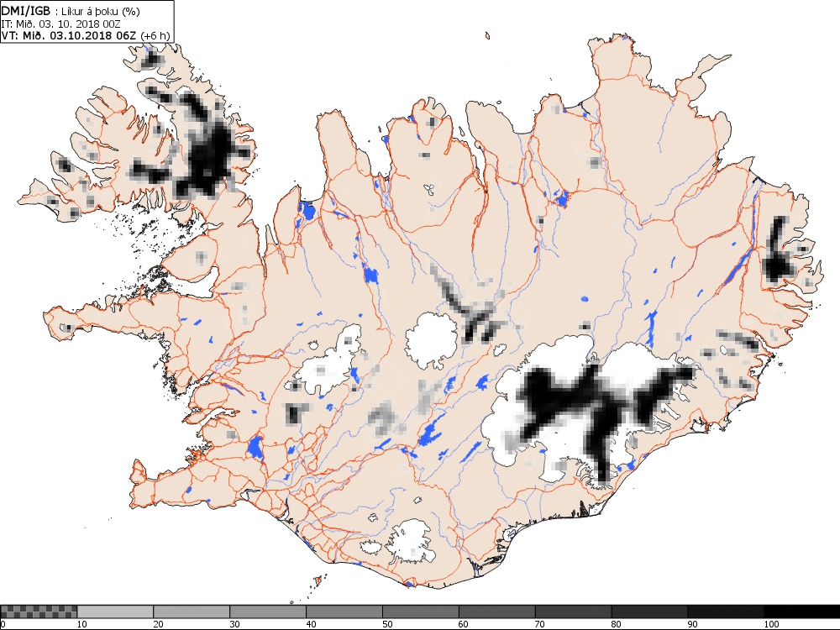
Task: Select the legend swatch between 10 and 20
Action: pyautogui.click(x=115, y=612)
